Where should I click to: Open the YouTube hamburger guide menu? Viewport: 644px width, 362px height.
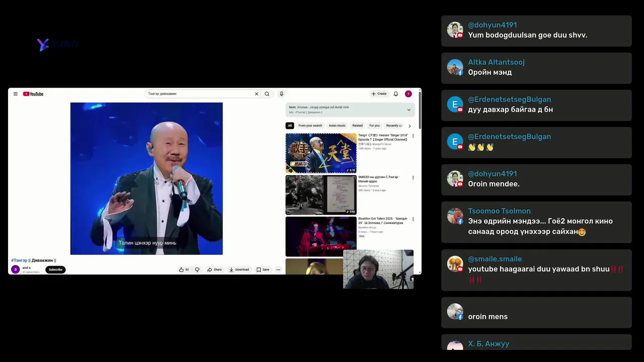coord(16,94)
